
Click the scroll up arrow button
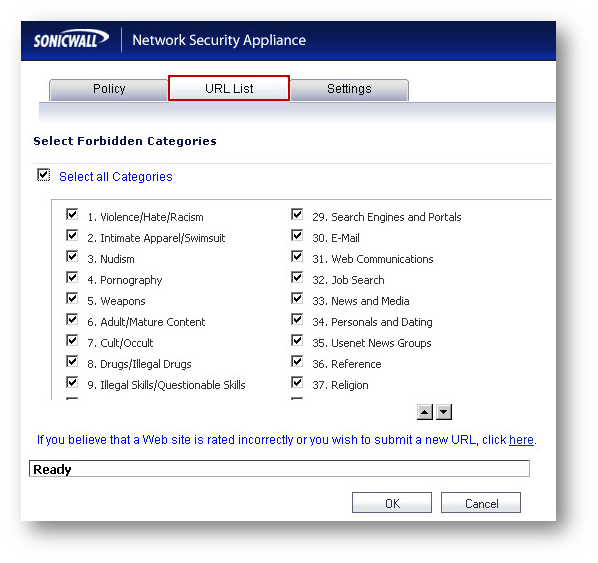[x=425, y=412]
